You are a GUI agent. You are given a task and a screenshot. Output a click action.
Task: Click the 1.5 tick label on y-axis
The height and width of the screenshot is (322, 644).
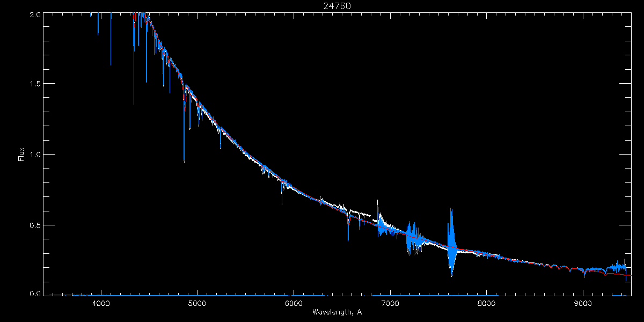pyautogui.click(x=35, y=84)
